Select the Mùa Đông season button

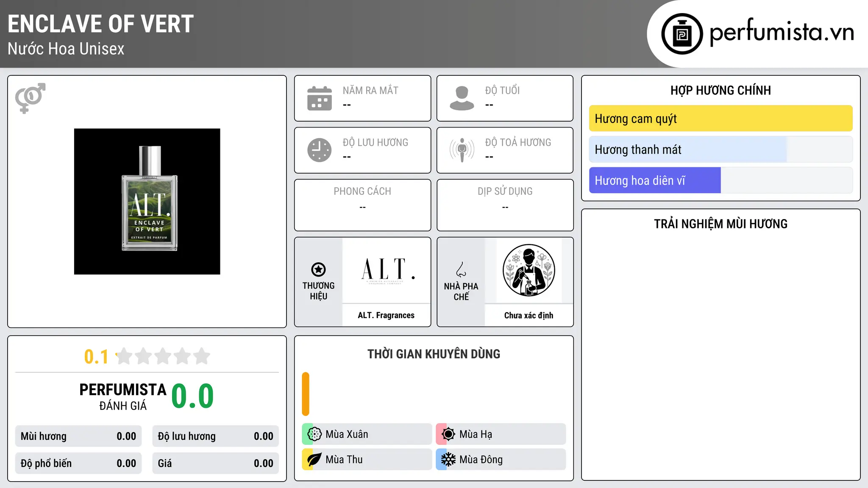click(x=501, y=460)
